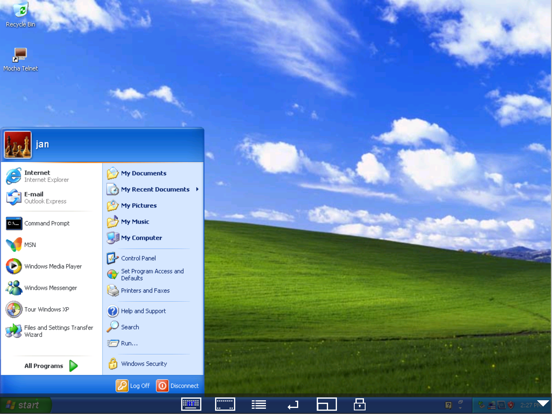Image resolution: width=552 pixels, height=414 pixels.
Task: Expand the My Recent Documents submenu
Action: (x=153, y=189)
